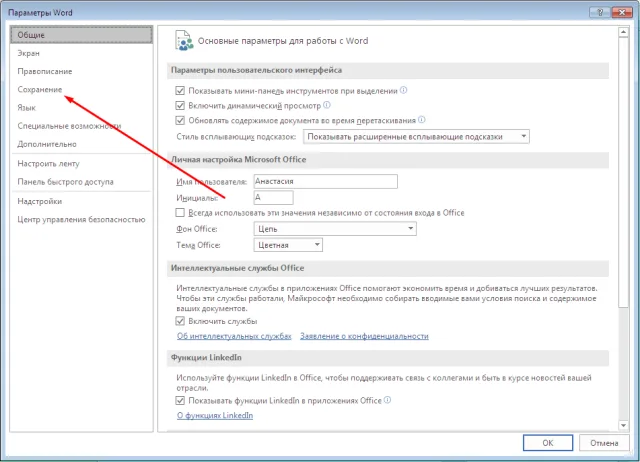Enable Всегда использовать эти значения checkbox

pyautogui.click(x=180, y=213)
